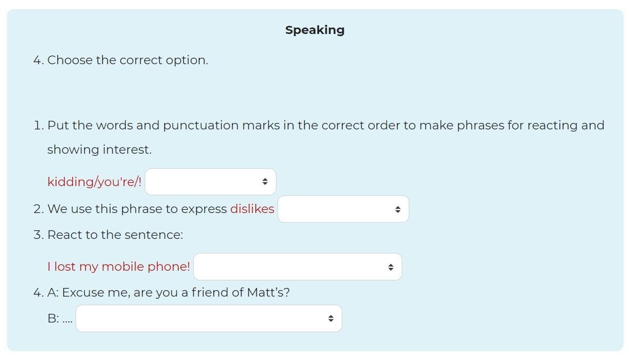This screenshot has width=629, height=364.
Task: Click the "B: ...." label
Action: pyautogui.click(x=59, y=318)
